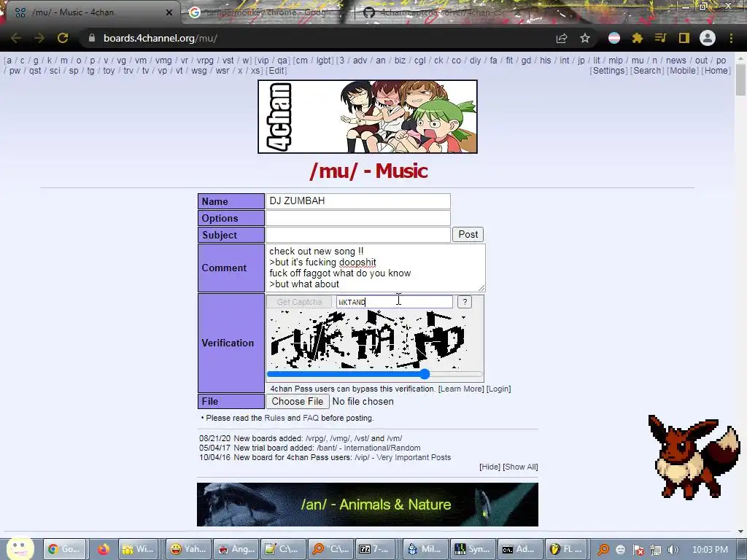The width and height of the screenshot is (747, 560).
Task: Open the striped flag extension icon
Action: (x=614, y=38)
